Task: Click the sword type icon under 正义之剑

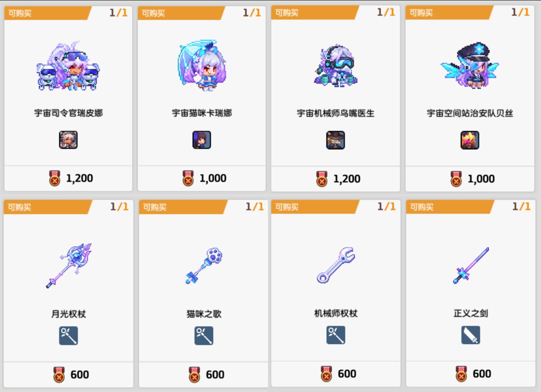Action: [470, 335]
